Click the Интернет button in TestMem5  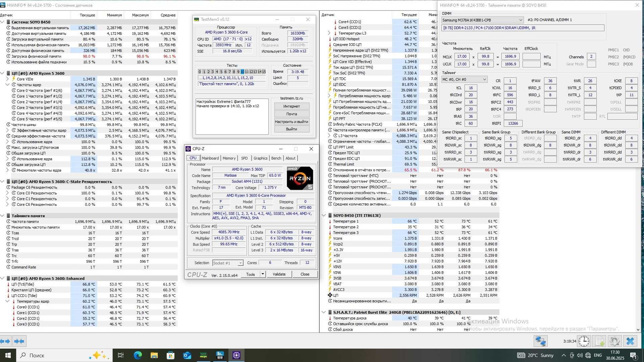291,106
